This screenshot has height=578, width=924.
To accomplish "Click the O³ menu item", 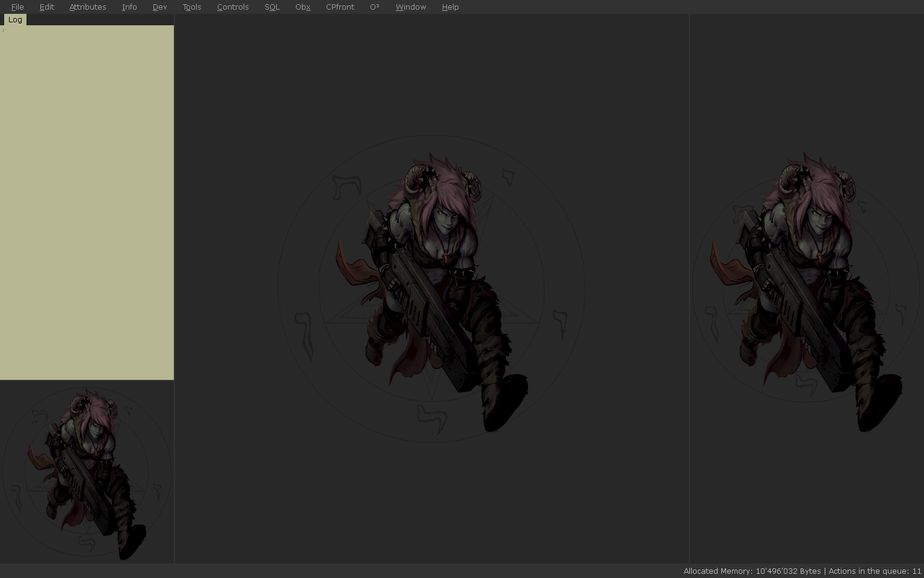I will point(374,7).
